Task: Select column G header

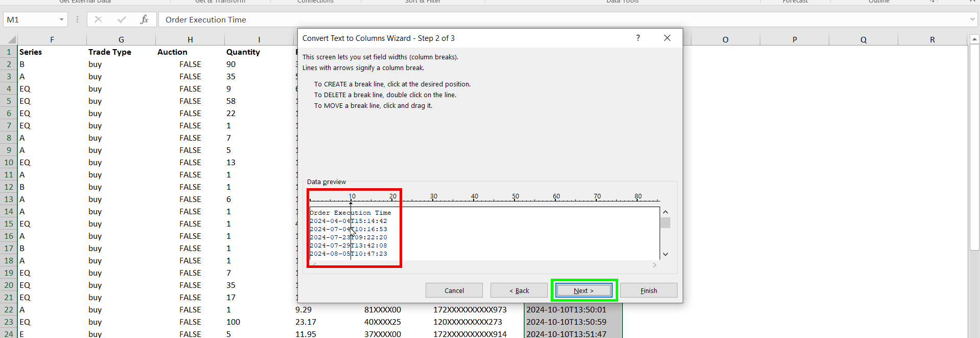Action: pyautogui.click(x=121, y=39)
